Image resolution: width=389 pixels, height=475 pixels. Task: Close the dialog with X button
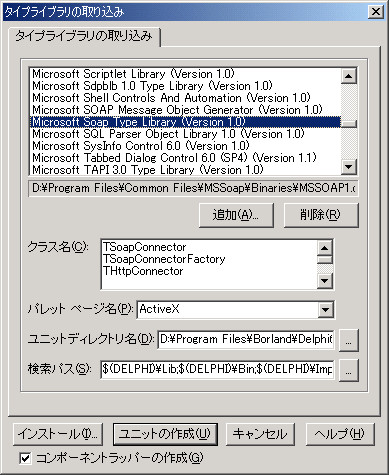click(x=376, y=12)
